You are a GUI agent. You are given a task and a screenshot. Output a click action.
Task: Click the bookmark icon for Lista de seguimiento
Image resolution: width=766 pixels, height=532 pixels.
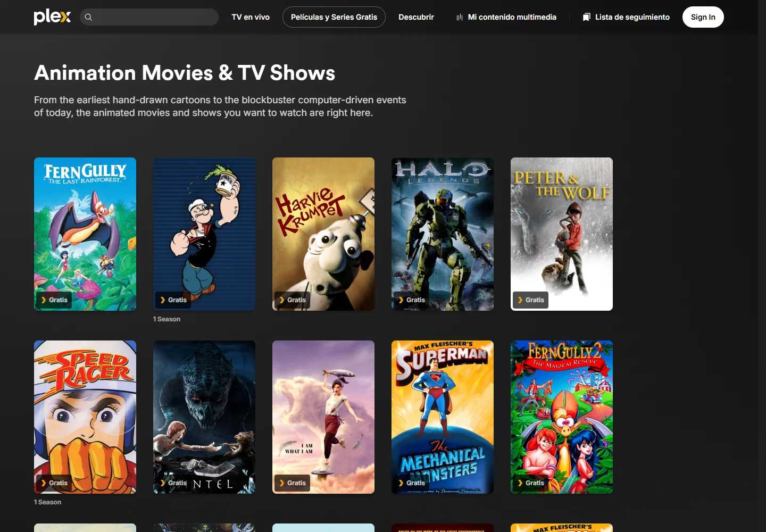coord(587,18)
